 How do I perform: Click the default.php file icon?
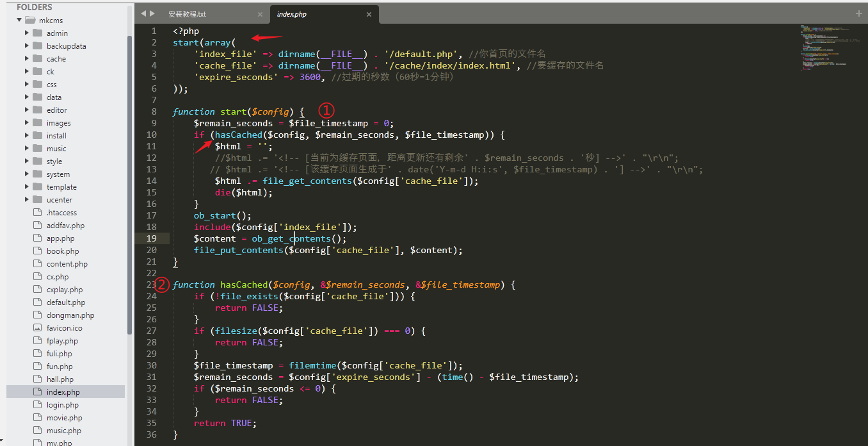pyautogui.click(x=38, y=302)
